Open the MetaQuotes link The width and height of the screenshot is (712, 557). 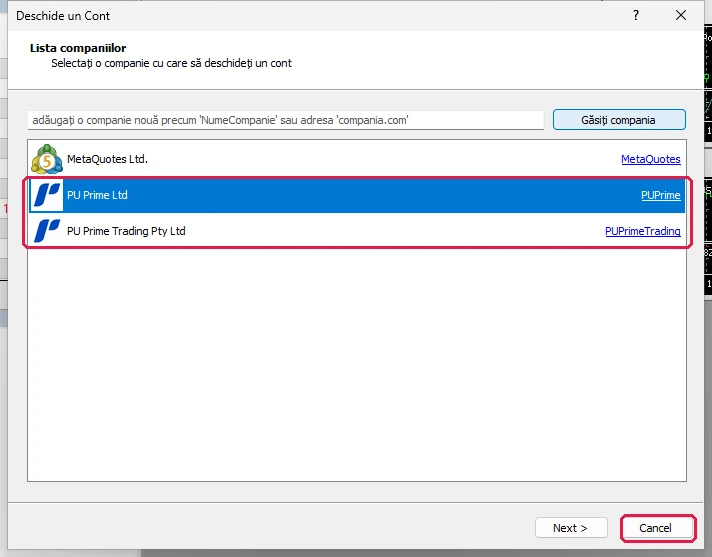(651, 159)
